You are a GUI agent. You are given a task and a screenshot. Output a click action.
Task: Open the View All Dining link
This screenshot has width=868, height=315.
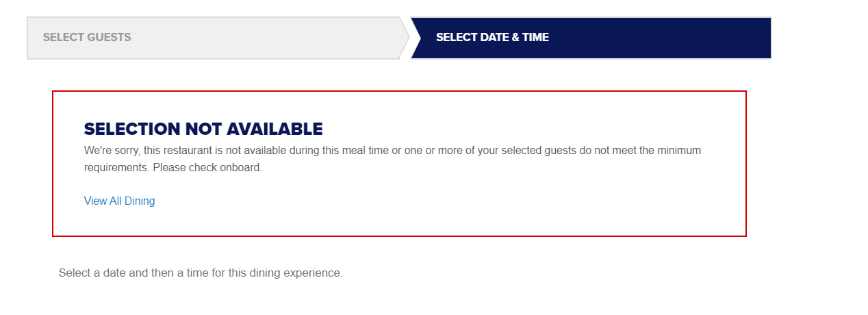[120, 201]
